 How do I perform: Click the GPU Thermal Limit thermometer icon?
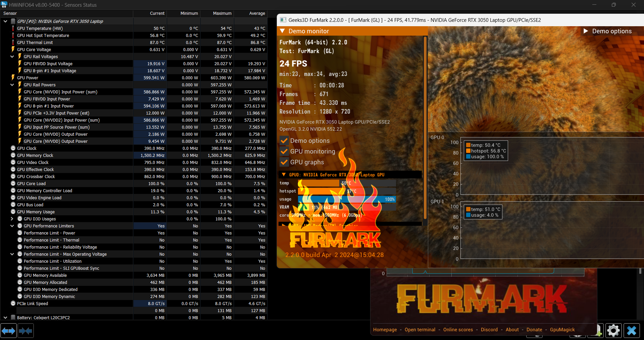click(x=13, y=42)
